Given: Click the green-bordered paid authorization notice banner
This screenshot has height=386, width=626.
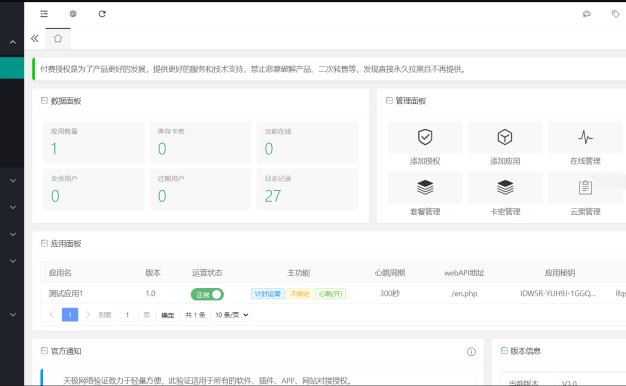Looking at the screenshot, I should (x=329, y=69).
